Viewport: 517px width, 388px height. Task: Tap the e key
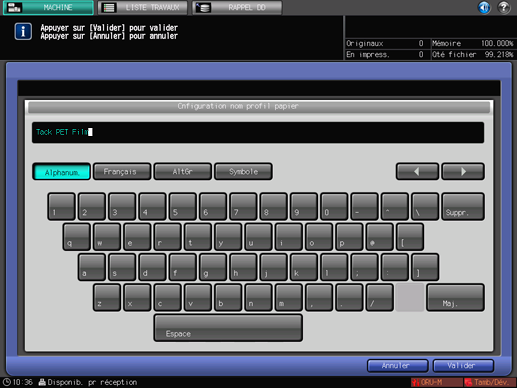coord(137,237)
